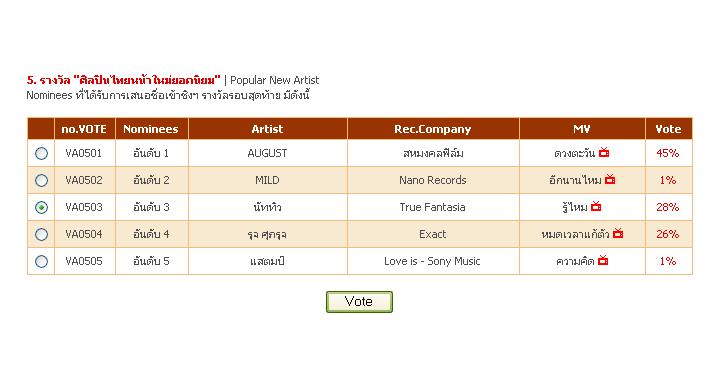This screenshot has height=384, width=721.
Task: Open the TV icon in the Sony Music row
Action: click(603, 261)
